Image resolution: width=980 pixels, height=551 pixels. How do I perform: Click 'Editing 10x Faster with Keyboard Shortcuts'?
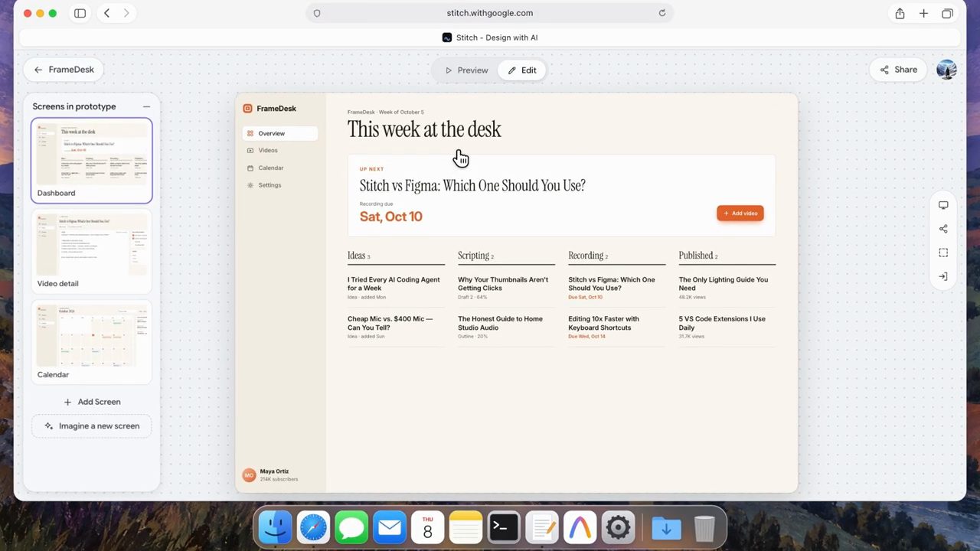click(x=603, y=323)
